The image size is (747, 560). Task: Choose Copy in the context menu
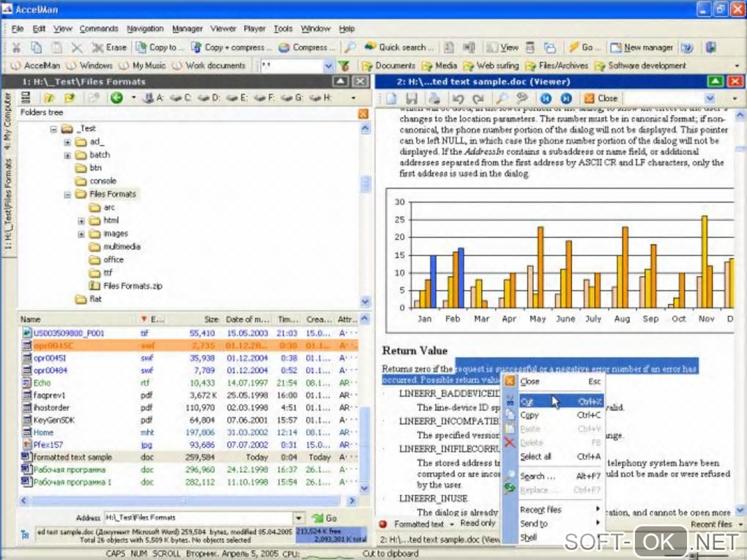coord(554,415)
